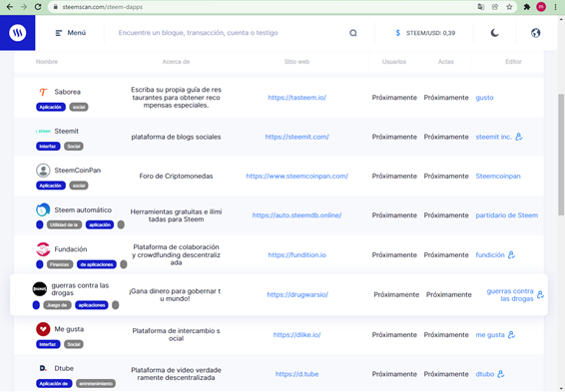Viewport: 565px width, 392px height.
Task: Click the Usuarios column header
Action: (x=394, y=62)
